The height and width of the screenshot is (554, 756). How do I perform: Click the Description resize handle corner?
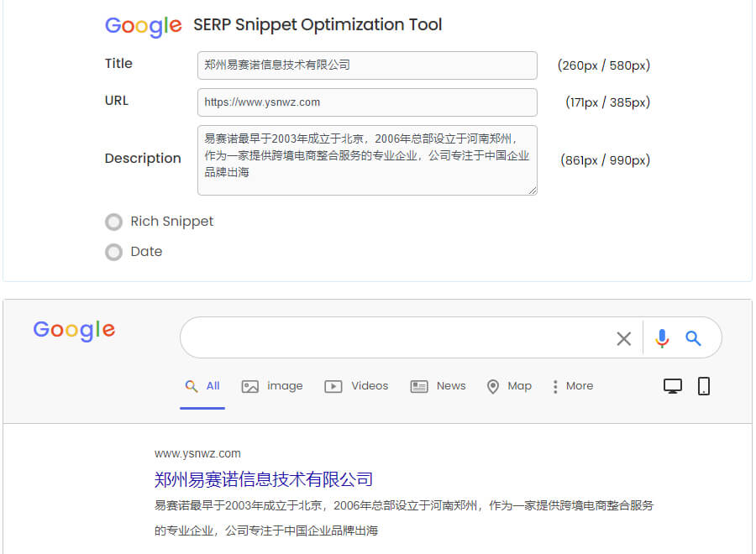[533, 191]
